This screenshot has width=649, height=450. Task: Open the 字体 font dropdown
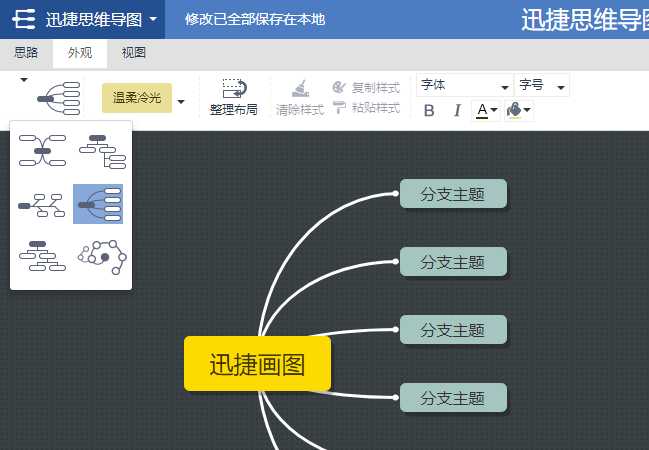465,85
